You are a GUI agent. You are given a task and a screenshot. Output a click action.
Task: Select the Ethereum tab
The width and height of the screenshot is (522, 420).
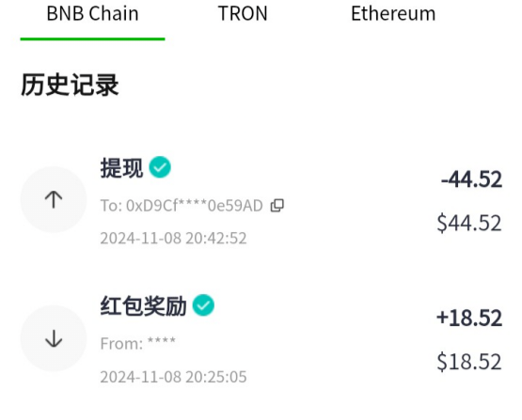click(x=393, y=14)
